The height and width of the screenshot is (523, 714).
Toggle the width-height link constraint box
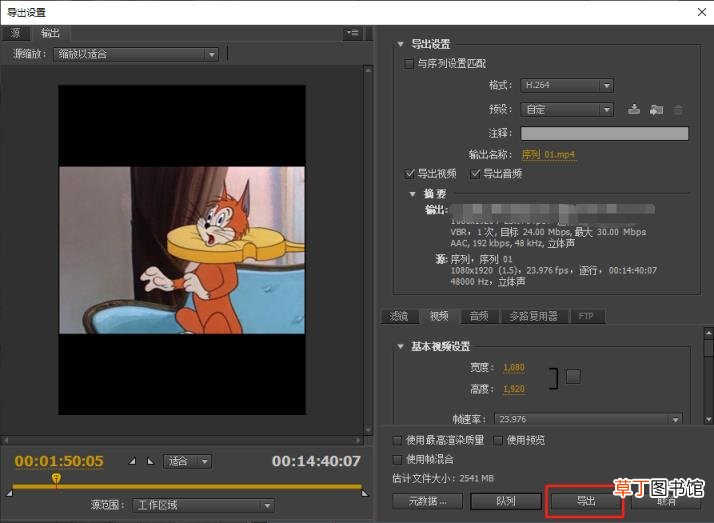tap(573, 376)
